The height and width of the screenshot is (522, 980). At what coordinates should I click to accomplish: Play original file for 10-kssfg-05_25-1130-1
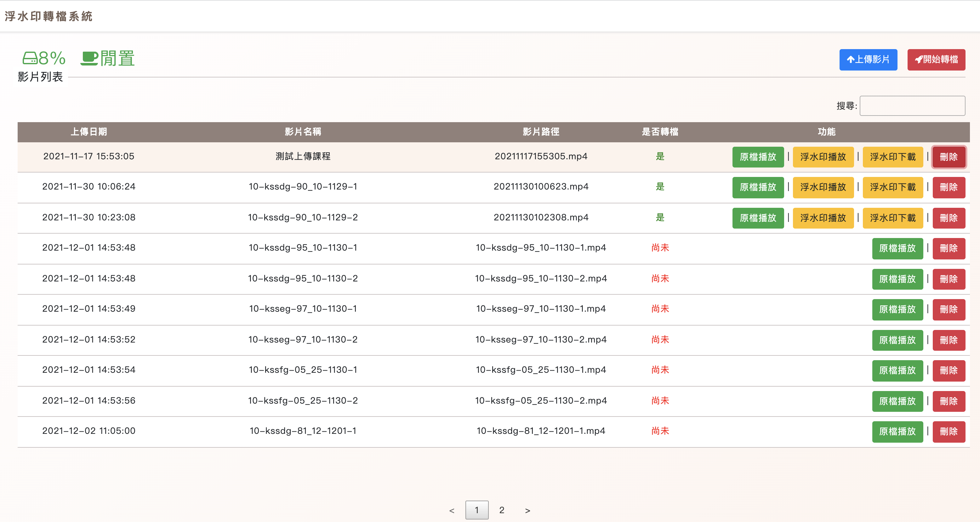(x=897, y=371)
